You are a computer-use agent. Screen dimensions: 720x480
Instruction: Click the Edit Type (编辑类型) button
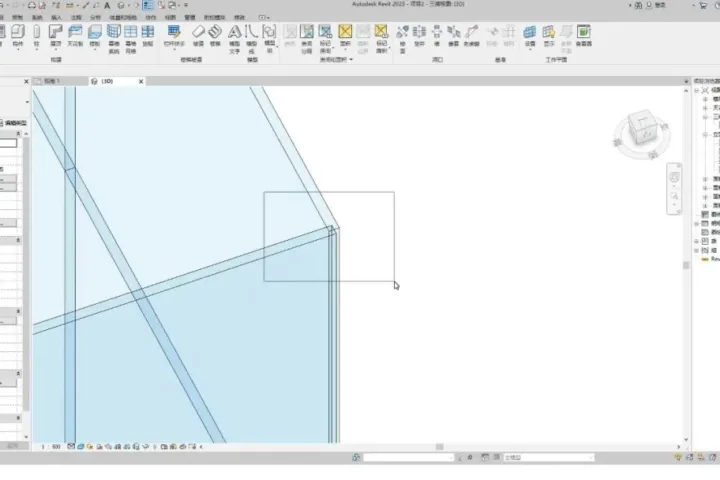(x=13, y=123)
